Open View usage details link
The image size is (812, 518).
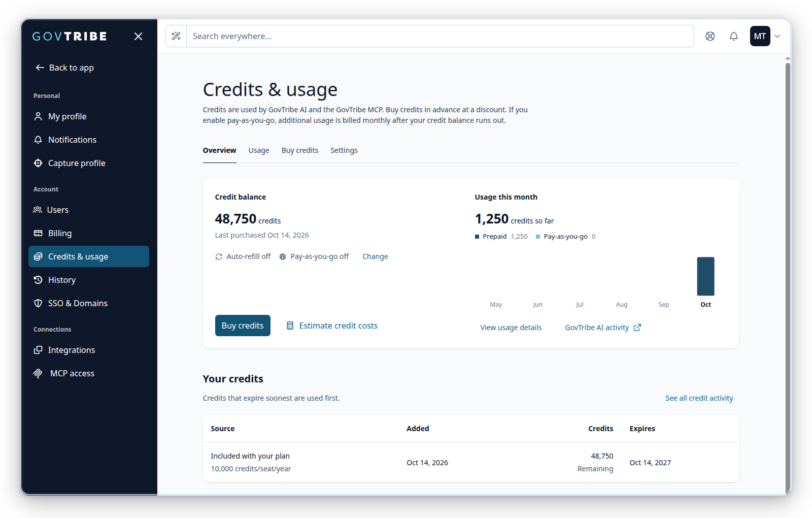click(511, 328)
